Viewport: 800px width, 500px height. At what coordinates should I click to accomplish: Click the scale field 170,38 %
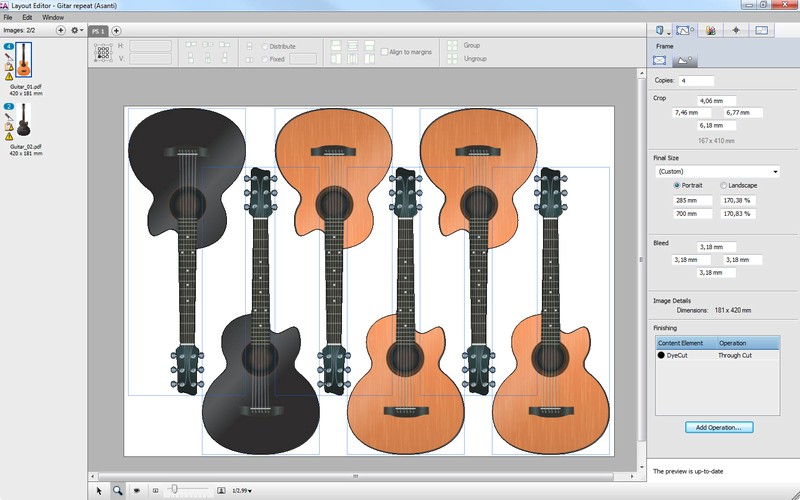click(738, 201)
